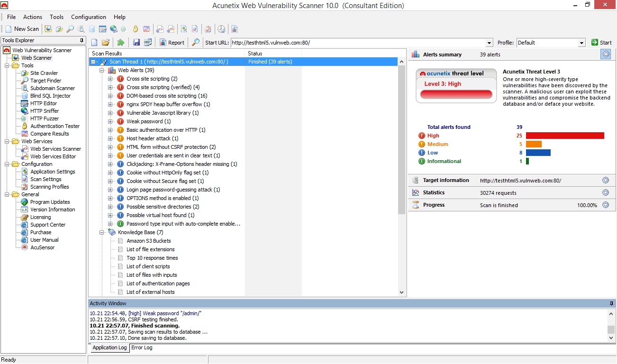The height and width of the screenshot is (364, 617).
Task: Launch Target Finder magnifier icon in top toolbar
Action: (70, 29)
